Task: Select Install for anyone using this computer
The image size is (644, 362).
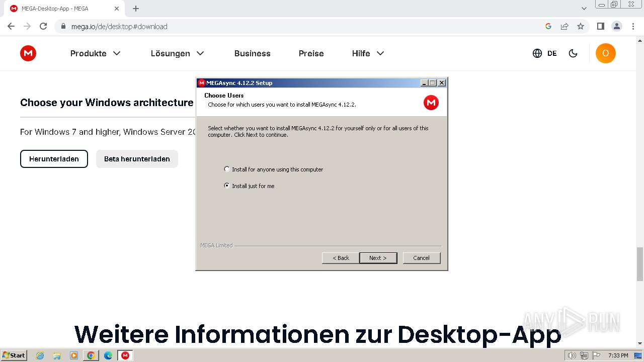Action: tap(273, 169)
